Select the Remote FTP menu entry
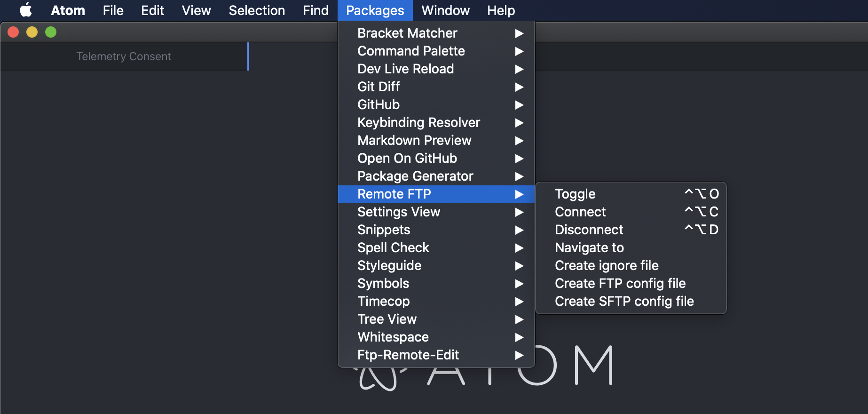The image size is (868, 414). (x=436, y=194)
